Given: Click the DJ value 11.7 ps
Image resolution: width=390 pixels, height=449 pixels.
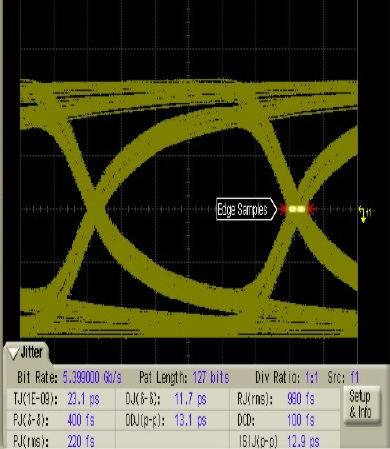Looking at the screenshot, I should pyautogui.click(x=190, y=399).
